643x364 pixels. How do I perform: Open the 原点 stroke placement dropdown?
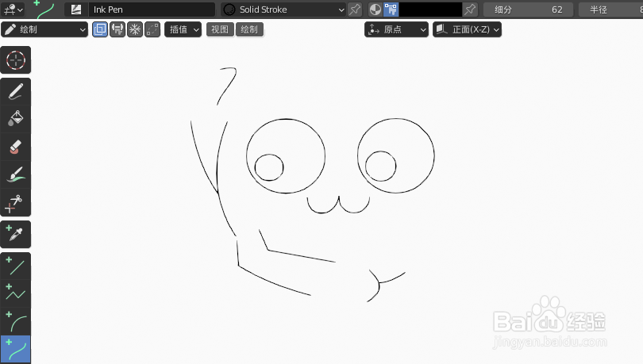(396, 29)
